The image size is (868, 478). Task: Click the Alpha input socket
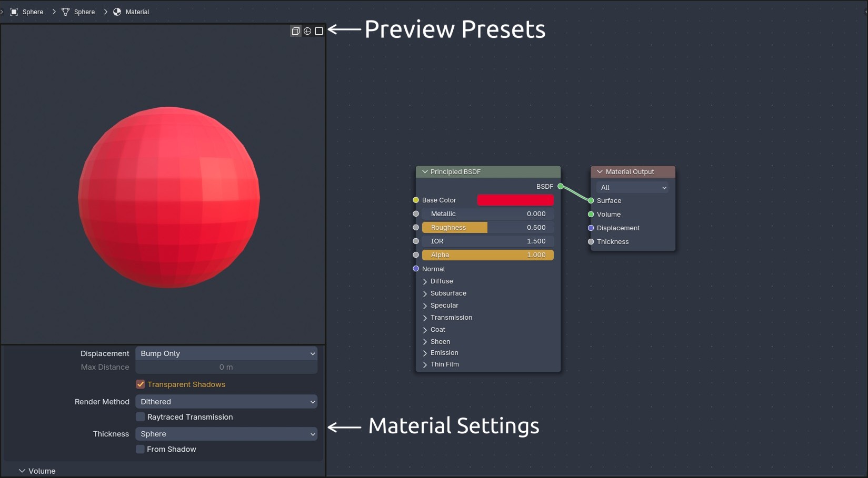(x=416, y=255)
